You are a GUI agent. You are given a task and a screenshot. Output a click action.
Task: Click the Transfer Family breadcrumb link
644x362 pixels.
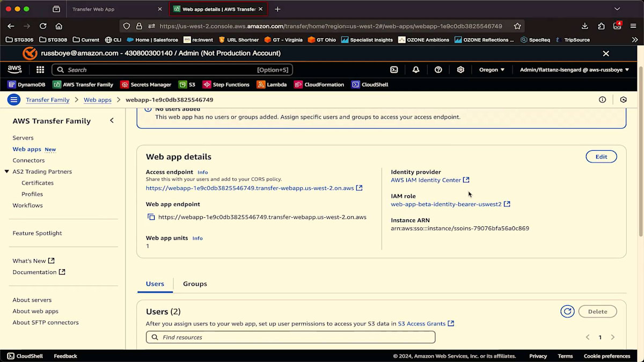[48, 100]
